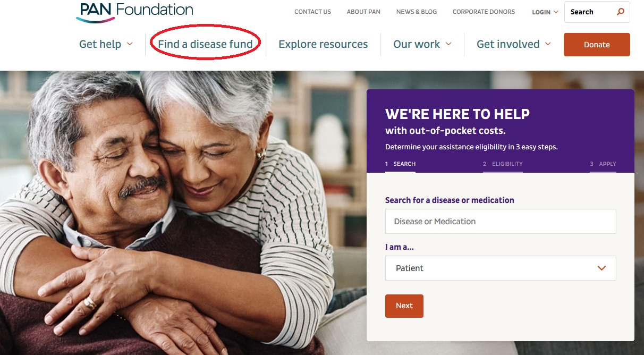
Task: Select the 2 ELIGIBILITY step tab
Action: click(503, 164)
